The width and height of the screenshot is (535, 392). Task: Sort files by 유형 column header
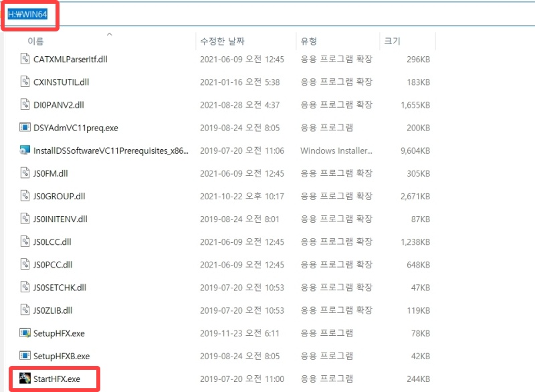[309, 41]
